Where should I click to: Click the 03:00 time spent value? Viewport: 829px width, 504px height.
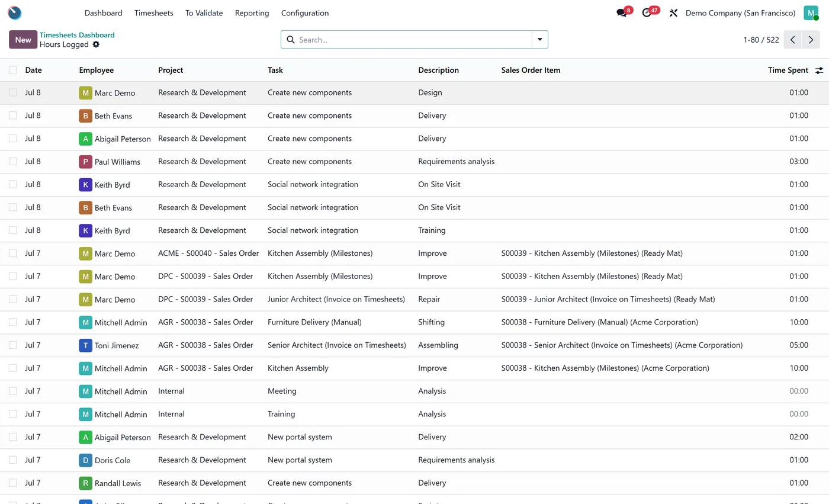(799, 161)
